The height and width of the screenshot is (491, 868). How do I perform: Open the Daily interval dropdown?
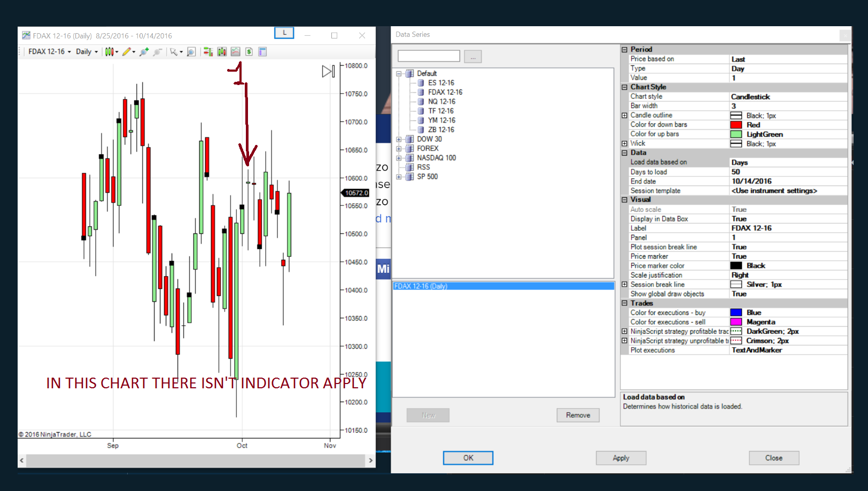pyautogui.click(x=87, y=52)
